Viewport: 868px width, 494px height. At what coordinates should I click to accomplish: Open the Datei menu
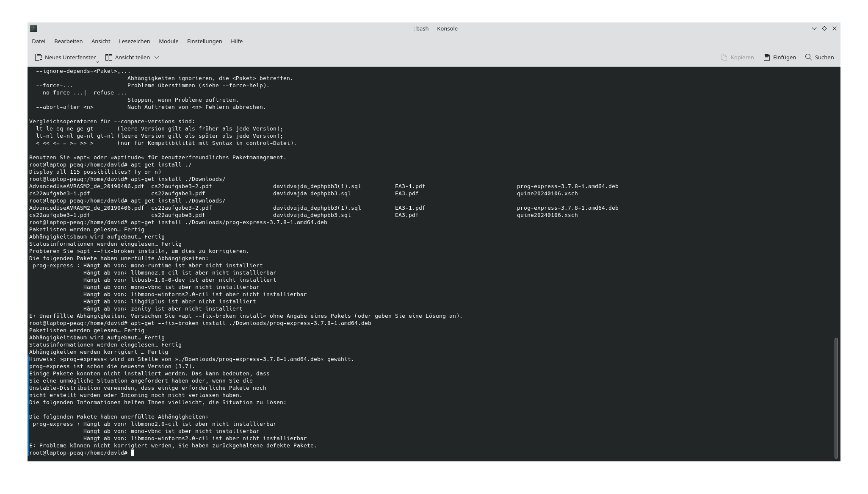[x=39, y=41]
